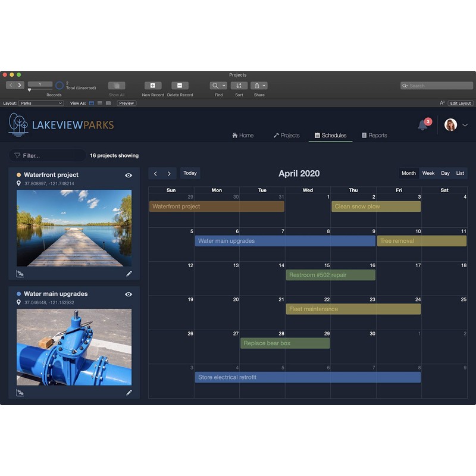Open the Layout dropdown showing Parks
The height and width of the screenshot is (476, 476).
[x=40, y=104]
